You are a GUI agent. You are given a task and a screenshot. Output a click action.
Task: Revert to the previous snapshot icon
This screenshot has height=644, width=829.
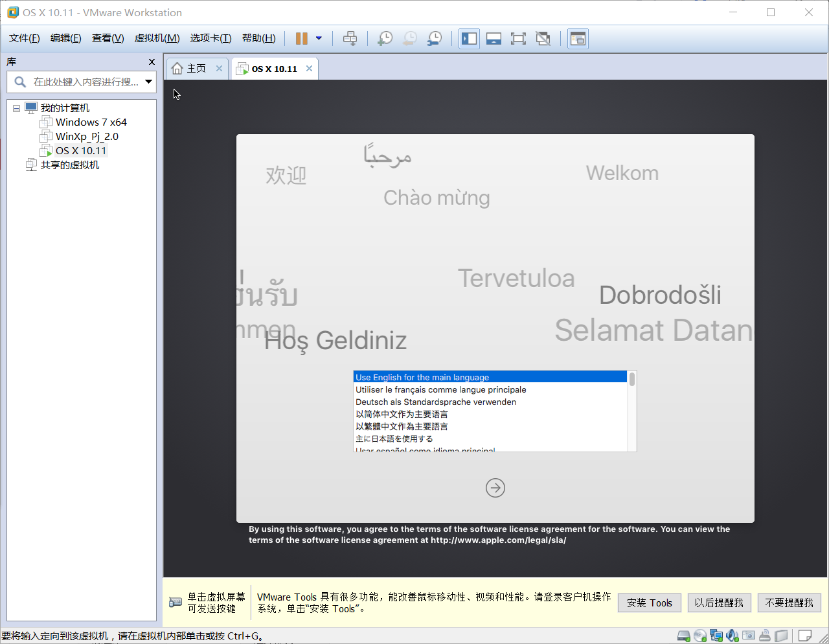(410, 39)
